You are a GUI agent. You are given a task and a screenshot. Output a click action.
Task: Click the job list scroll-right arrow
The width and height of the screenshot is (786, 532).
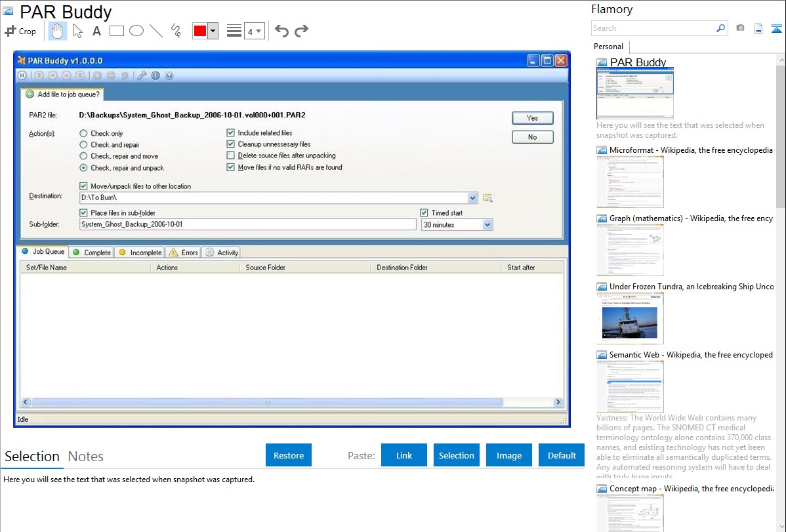click(x=558, y=402)
